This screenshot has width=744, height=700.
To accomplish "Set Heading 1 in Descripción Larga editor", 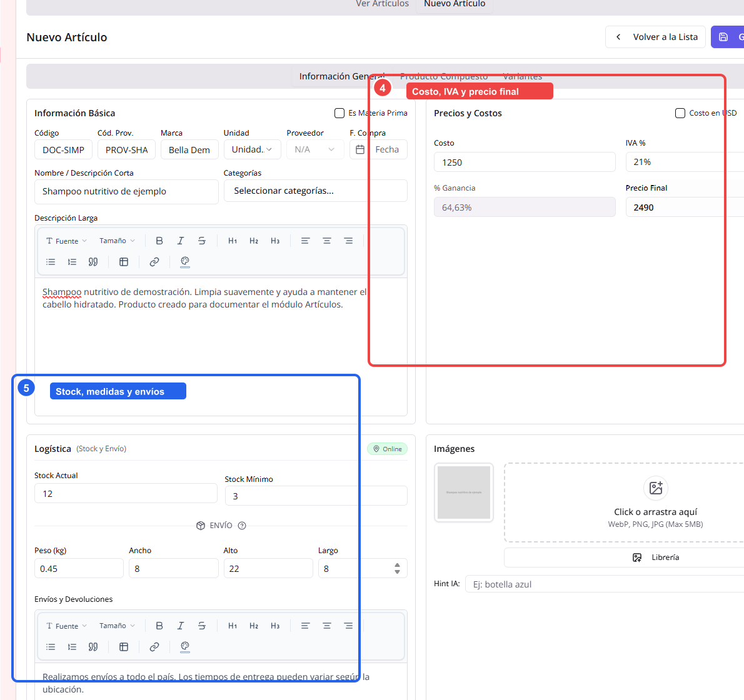I will (233, 241).
